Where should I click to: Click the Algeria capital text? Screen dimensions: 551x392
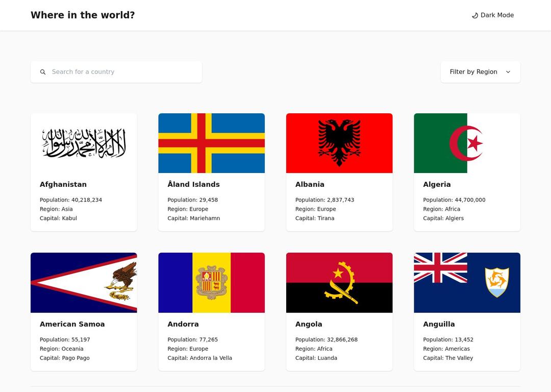(x=443, y=218)
